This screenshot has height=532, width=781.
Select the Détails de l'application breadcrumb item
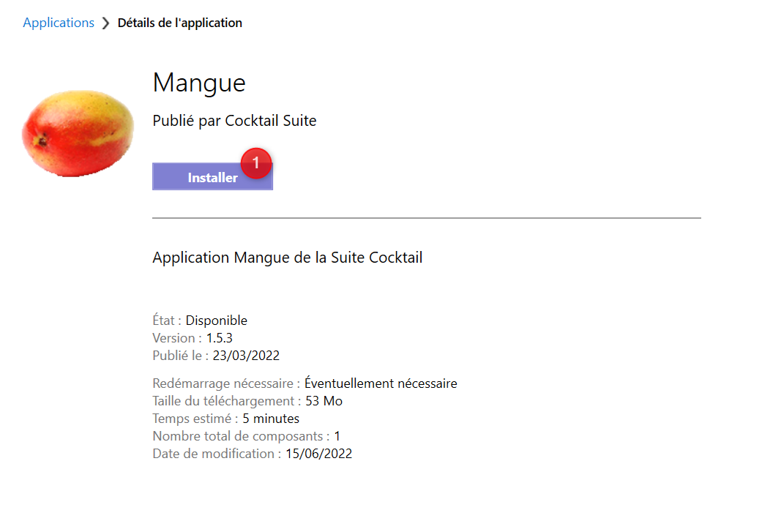[x=179, y=22]
